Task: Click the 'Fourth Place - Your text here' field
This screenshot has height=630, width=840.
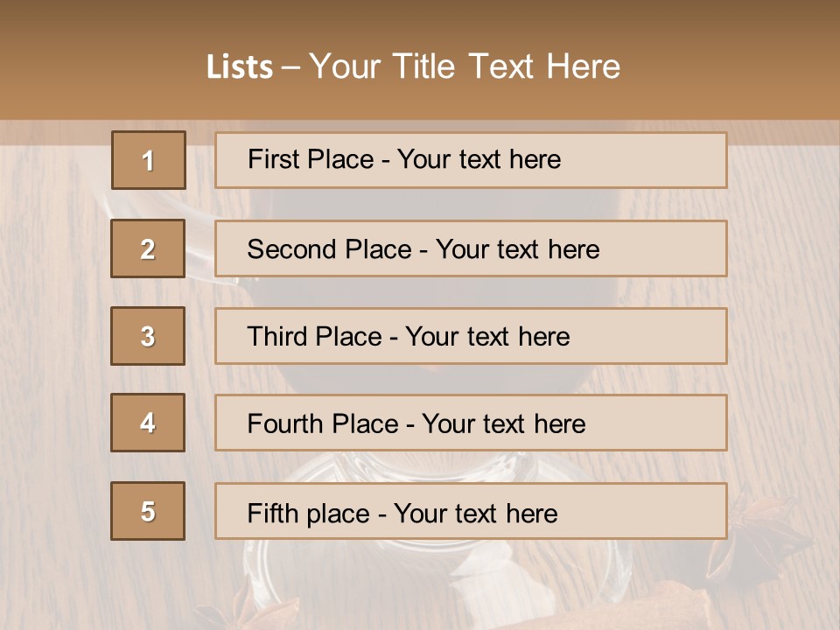Action: (x=471, y=423)
